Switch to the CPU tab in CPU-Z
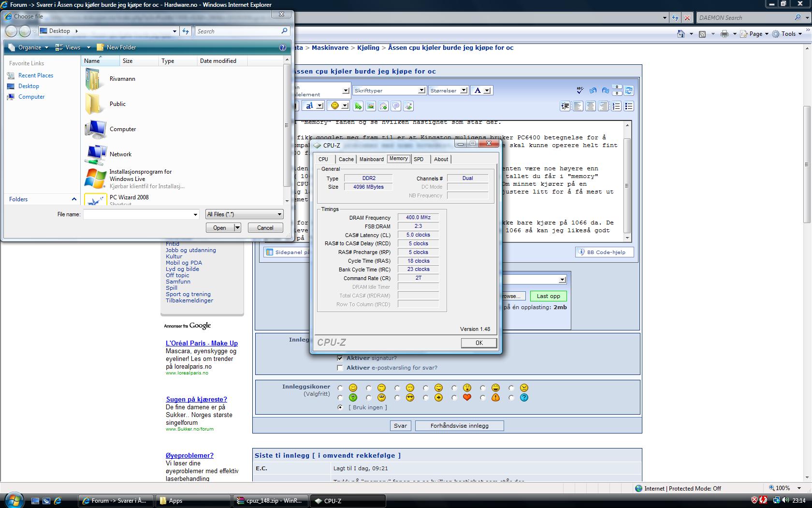Image resolution: width=812 pixels, height=508 pixels. point(323,159)
